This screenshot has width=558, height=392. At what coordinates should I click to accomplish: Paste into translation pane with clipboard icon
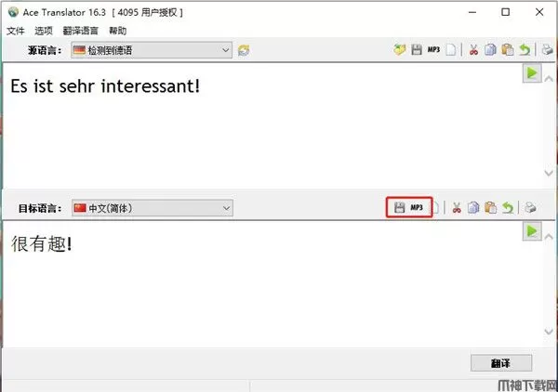(x=490, y=207)
